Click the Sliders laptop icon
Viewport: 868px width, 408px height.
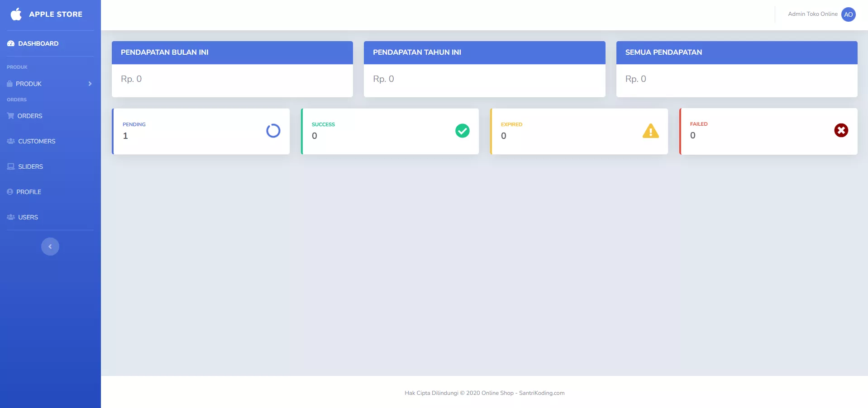11,166
